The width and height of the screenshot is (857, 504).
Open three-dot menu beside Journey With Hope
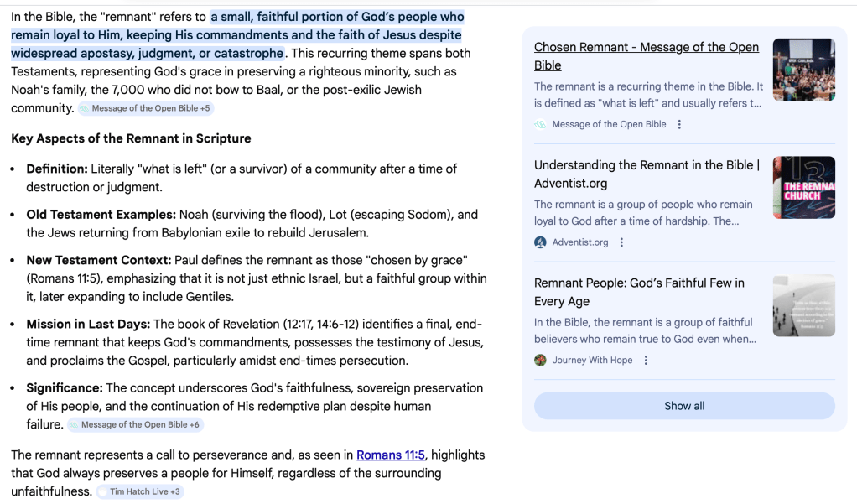tap(645, 361)
